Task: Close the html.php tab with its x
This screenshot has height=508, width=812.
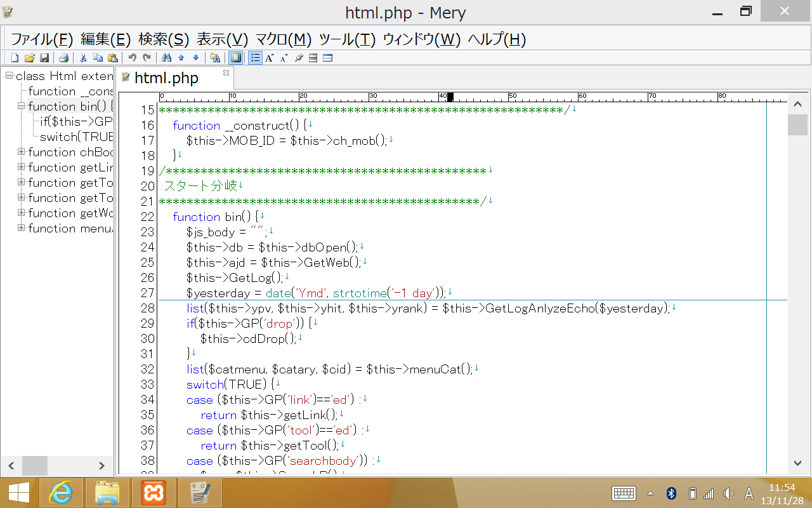Action: [x=226, y=73]
